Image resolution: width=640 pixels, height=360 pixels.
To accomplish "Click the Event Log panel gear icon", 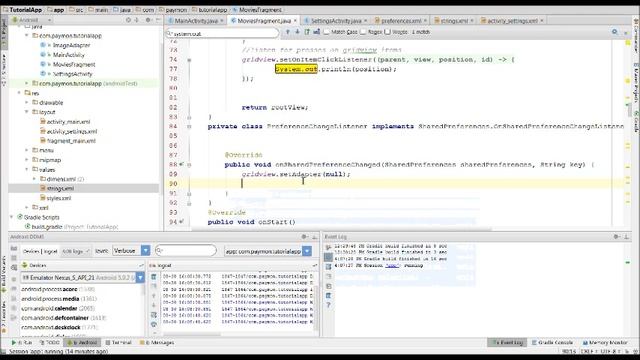I will click(x=617, y=237).
